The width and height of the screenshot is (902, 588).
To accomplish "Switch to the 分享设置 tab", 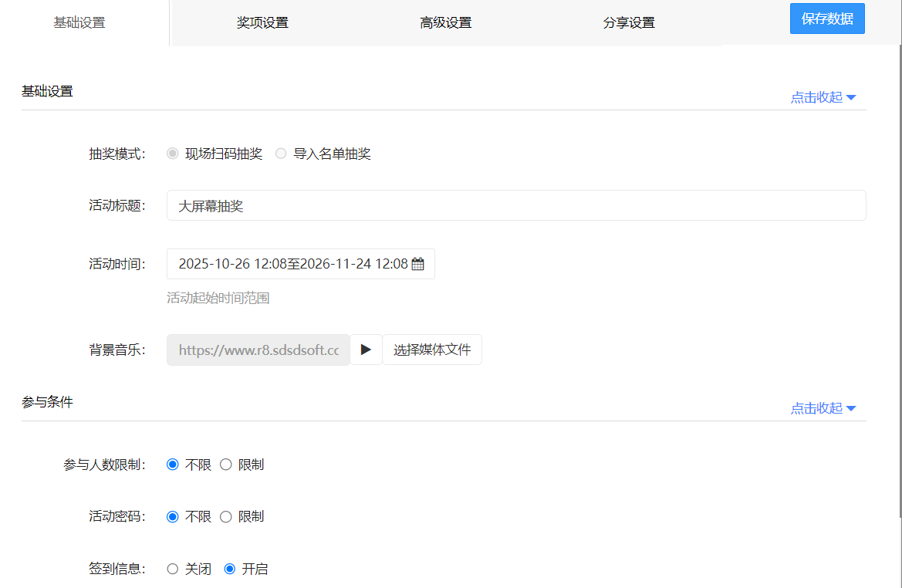I will [628, 23].
